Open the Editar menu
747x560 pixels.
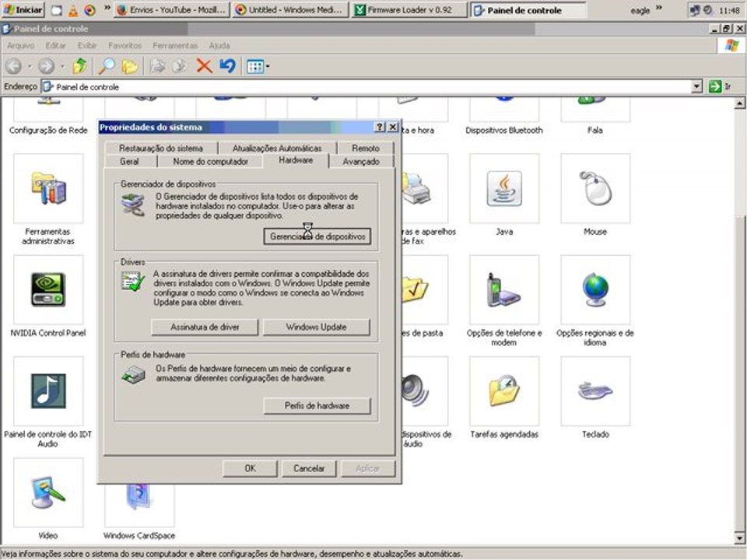click(55, 46)
